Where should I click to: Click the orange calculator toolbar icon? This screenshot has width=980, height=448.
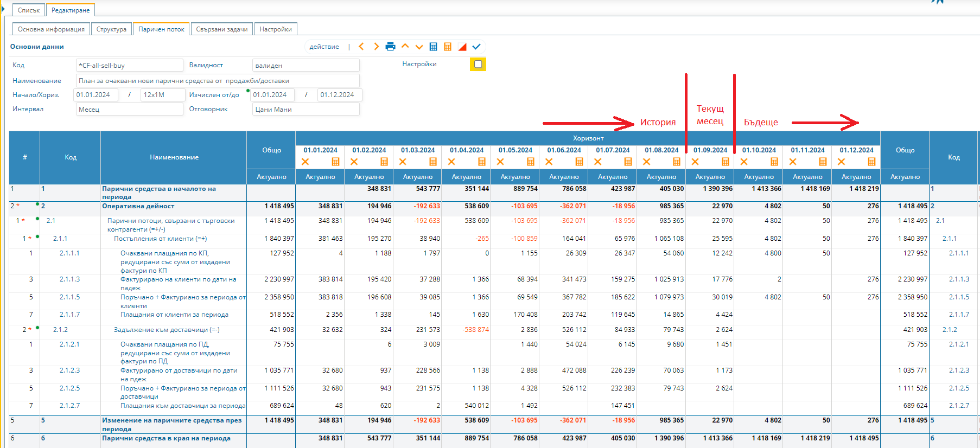click(448, 47)
